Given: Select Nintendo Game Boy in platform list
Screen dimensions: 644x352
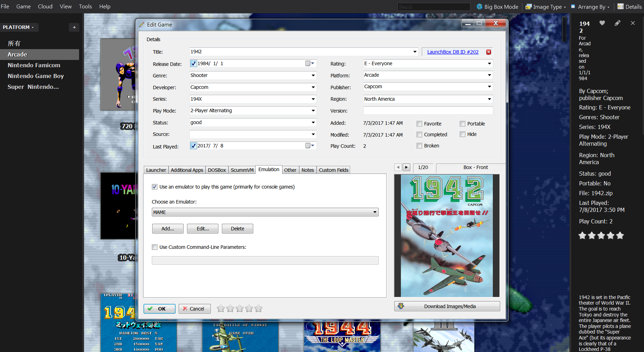Looking at the screenshot, I should coord(36,76).
